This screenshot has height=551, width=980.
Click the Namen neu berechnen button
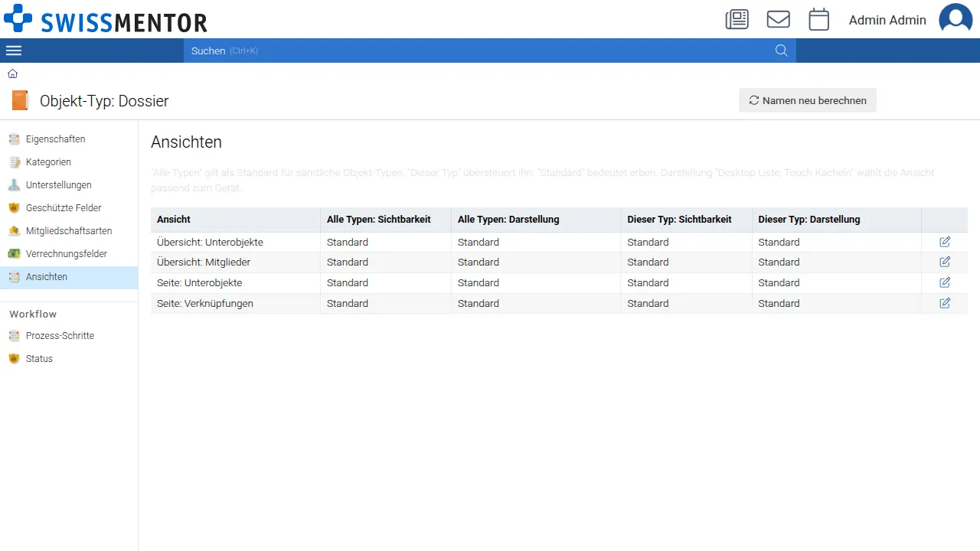click(x=808, y=100)
